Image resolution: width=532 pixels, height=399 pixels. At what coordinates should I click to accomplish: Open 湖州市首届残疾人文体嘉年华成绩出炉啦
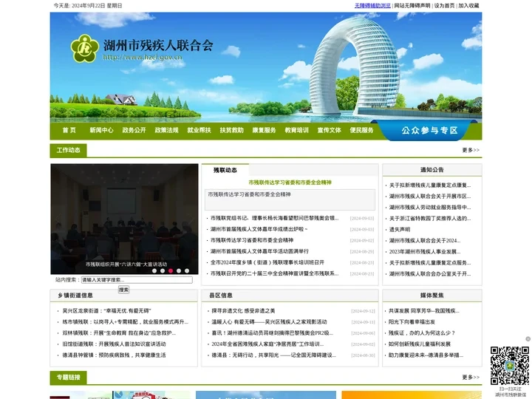pyautogui.click(x=259, y=229)
